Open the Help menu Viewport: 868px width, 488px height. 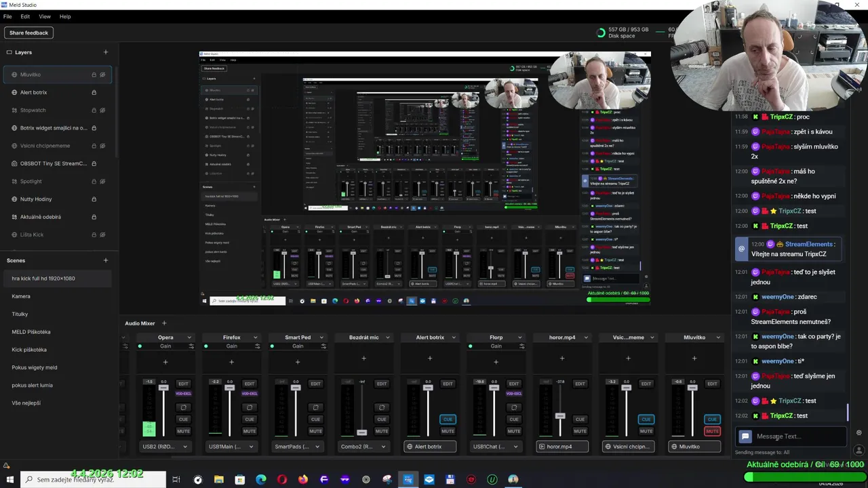click(65, 16)
